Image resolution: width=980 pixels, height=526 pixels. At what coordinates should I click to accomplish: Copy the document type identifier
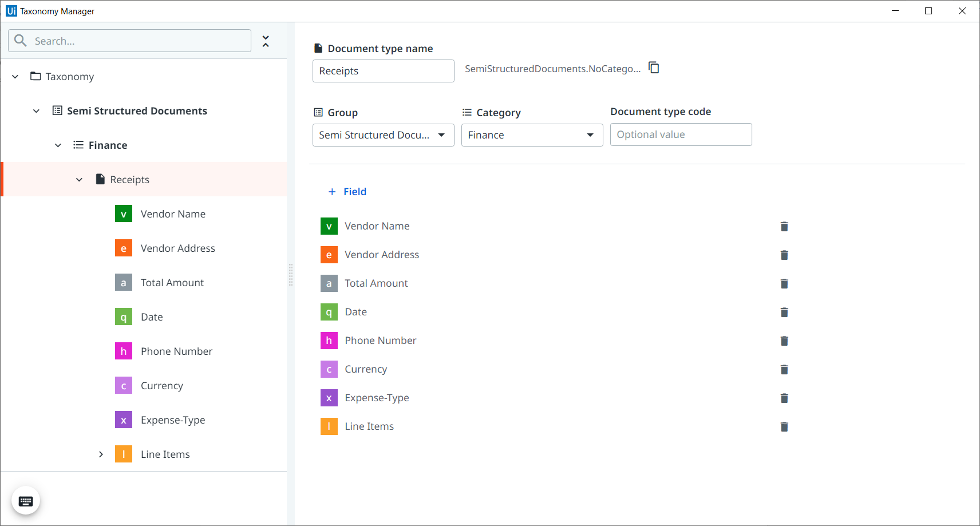coord(654,68)
